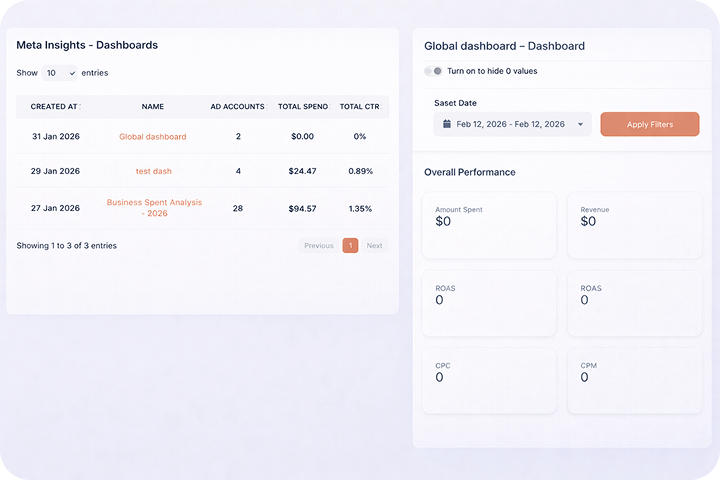Toggle the hide 0 values switch
The width and height of the screenshot is (720, 480).
(433, 71)
